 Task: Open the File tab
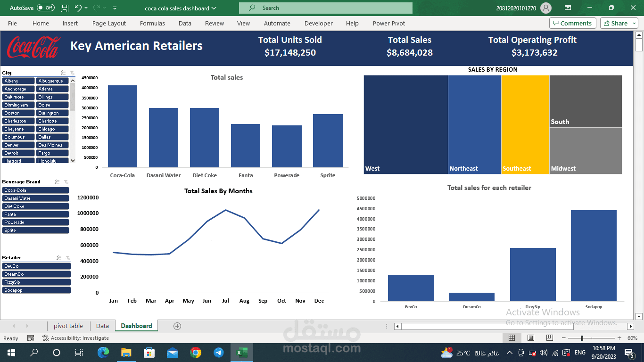pos(12,23)
